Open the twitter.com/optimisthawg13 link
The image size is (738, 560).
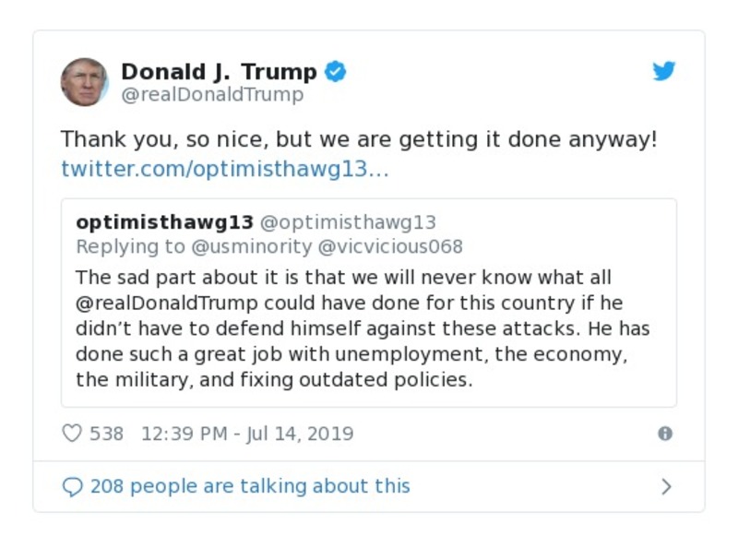pyautogui.click(x=225, y=169)
